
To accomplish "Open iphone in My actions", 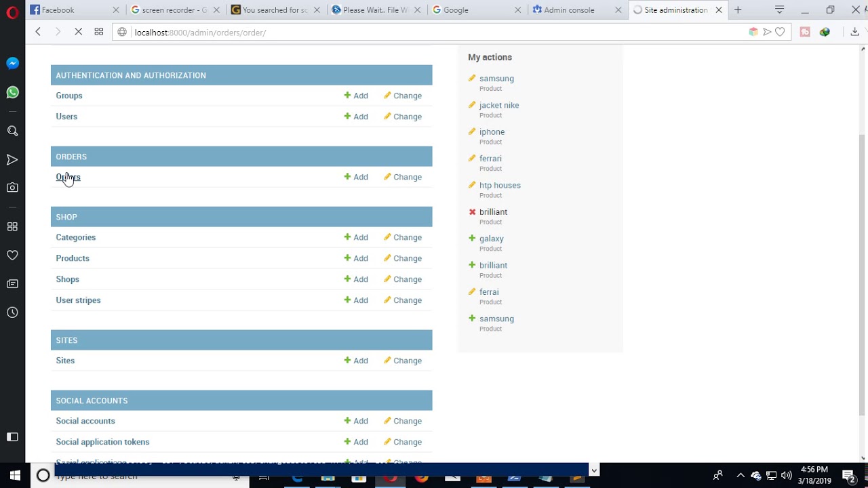I will pos(492,132).
